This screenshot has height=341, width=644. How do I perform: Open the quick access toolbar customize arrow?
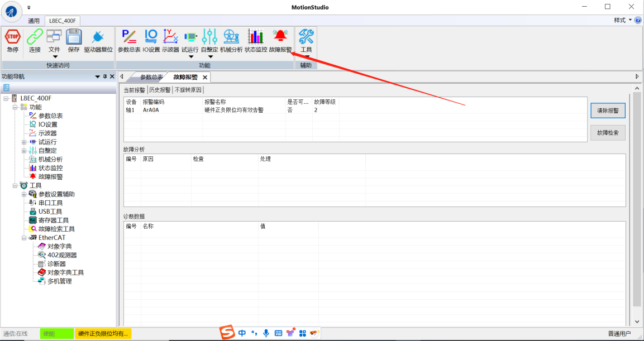click(x=28, y=7)
